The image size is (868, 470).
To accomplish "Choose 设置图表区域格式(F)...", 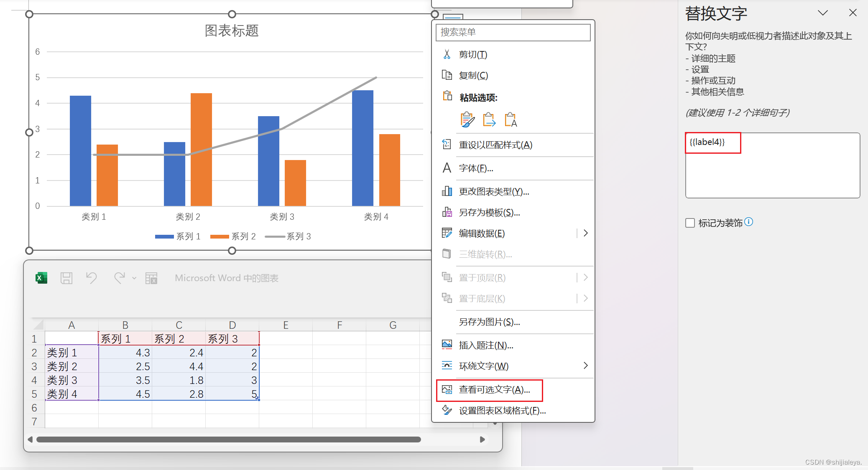I will pos(502,410).
